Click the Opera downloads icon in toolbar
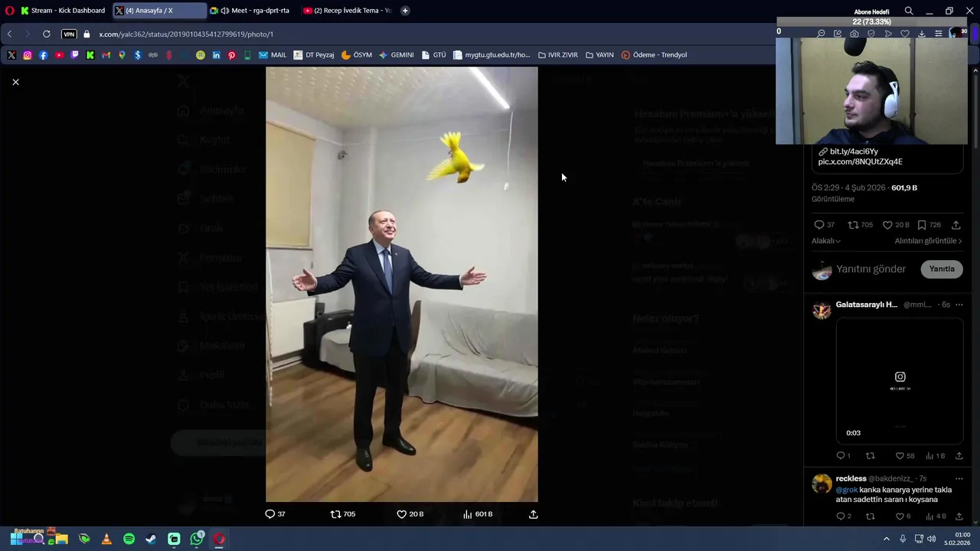The width and height of the screenshot is (980, 551). (x=922, y=34)
